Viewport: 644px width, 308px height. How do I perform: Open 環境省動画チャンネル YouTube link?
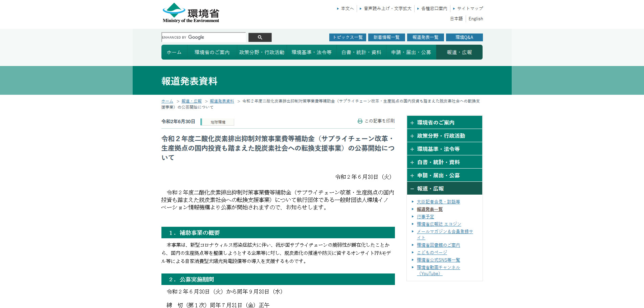[x=438, y=267]
